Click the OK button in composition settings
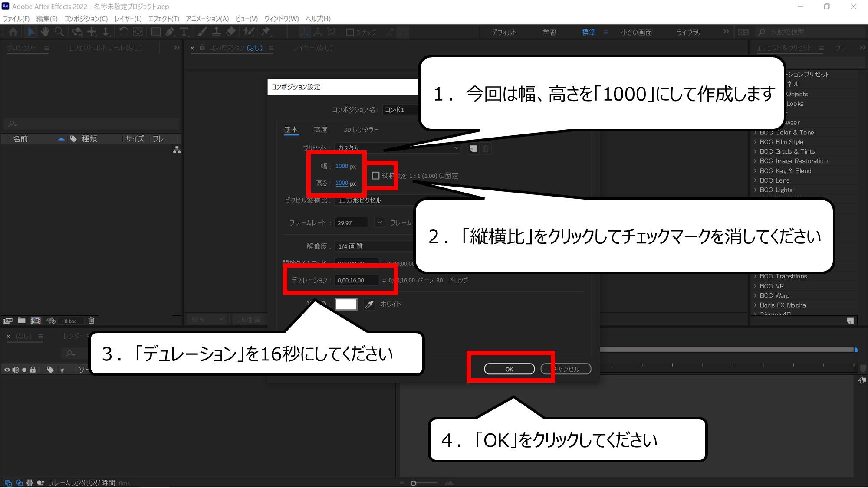 pos(510,369)
